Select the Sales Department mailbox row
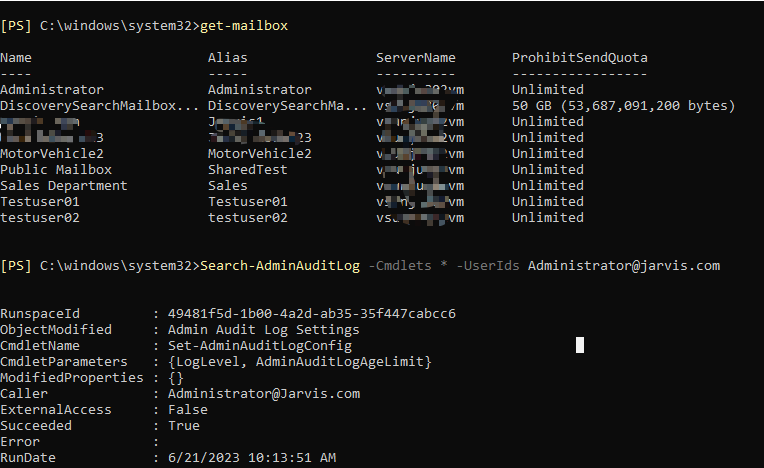The height and width of the screenshot is (468, 764). (x=292, y=186)
